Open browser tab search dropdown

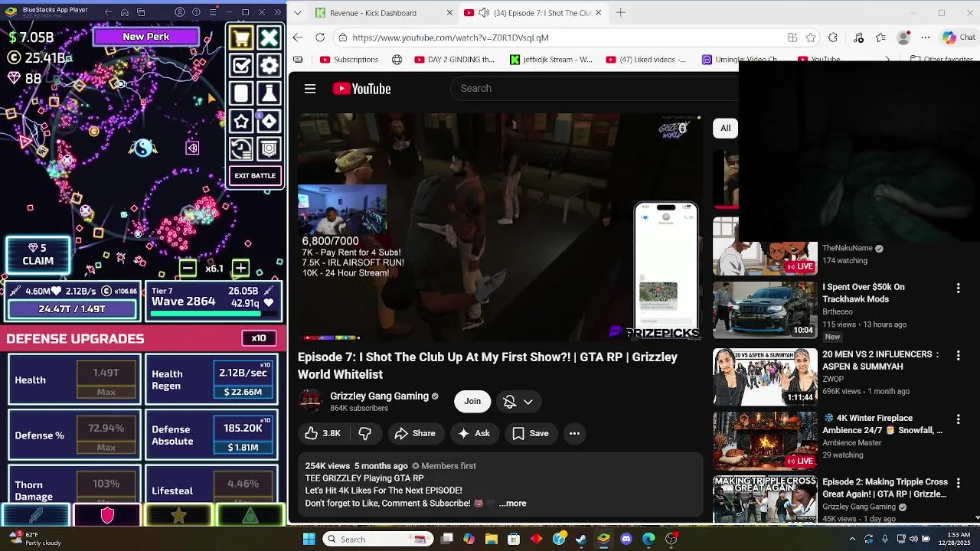pos(297,13)
